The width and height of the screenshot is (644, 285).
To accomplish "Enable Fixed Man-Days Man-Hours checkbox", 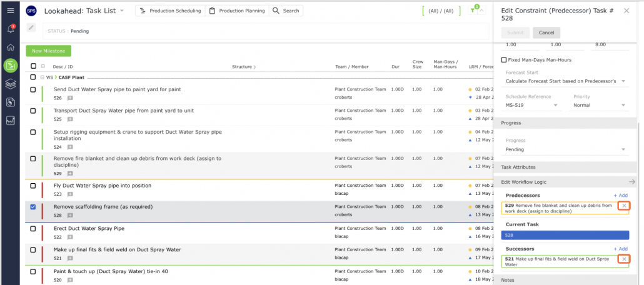I will point(504,60).
